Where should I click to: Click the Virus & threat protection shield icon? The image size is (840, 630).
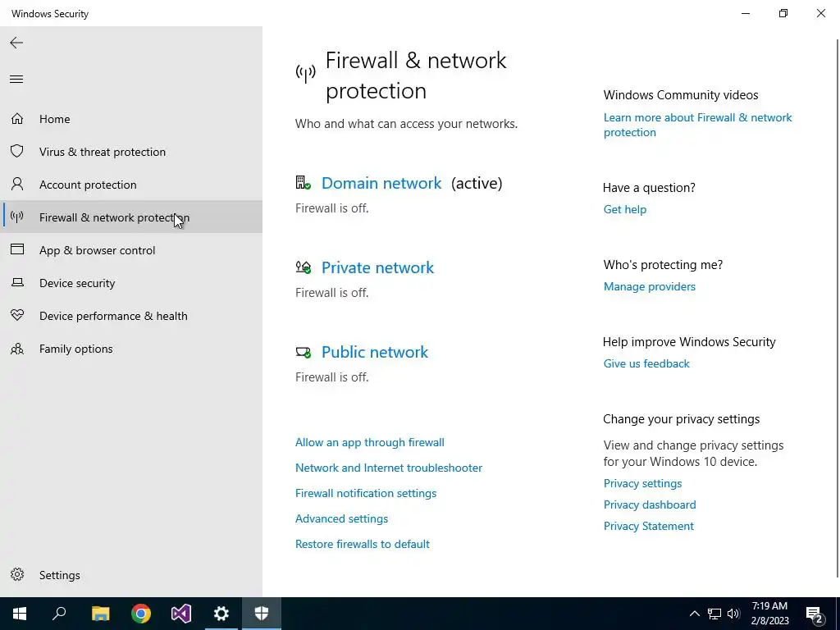16,152
